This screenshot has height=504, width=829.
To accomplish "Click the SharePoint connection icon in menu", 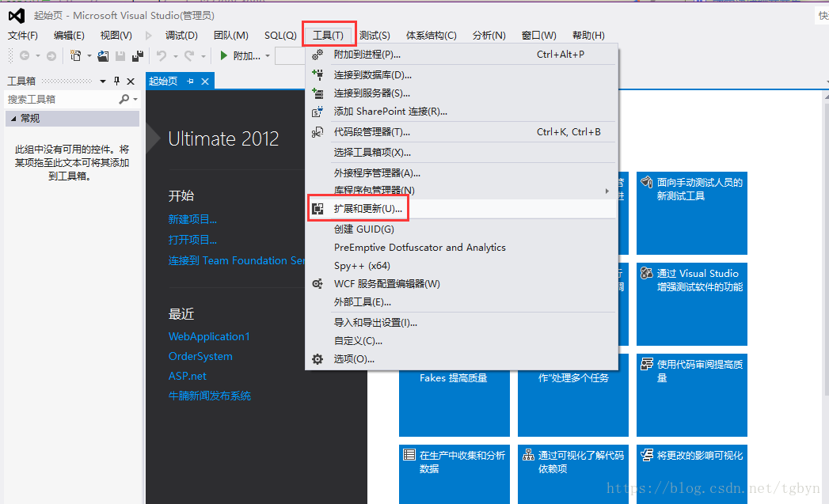I will point(318,112).
